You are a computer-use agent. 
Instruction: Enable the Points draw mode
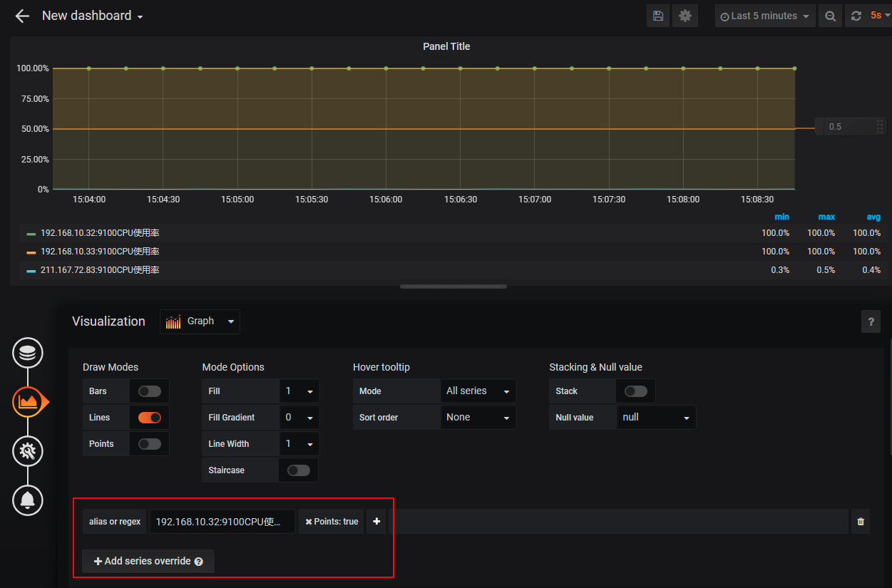tap(150, 444)
